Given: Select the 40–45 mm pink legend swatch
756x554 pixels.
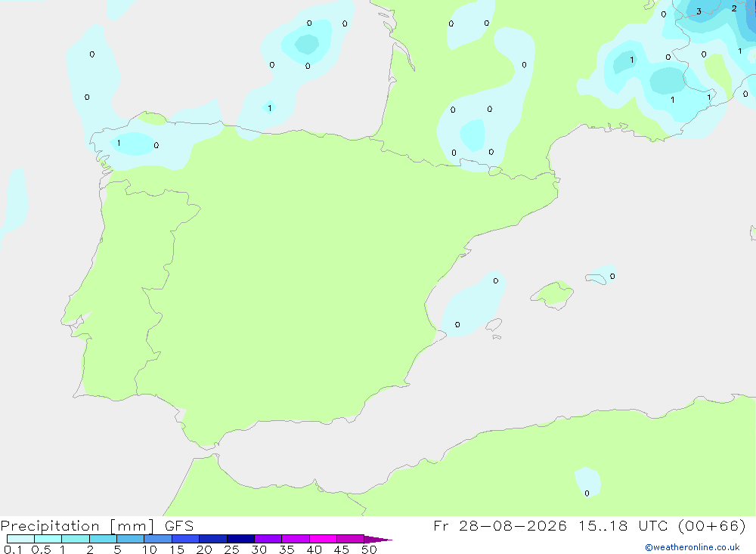Looking at the screenshot, I should (x=323, y=539).
